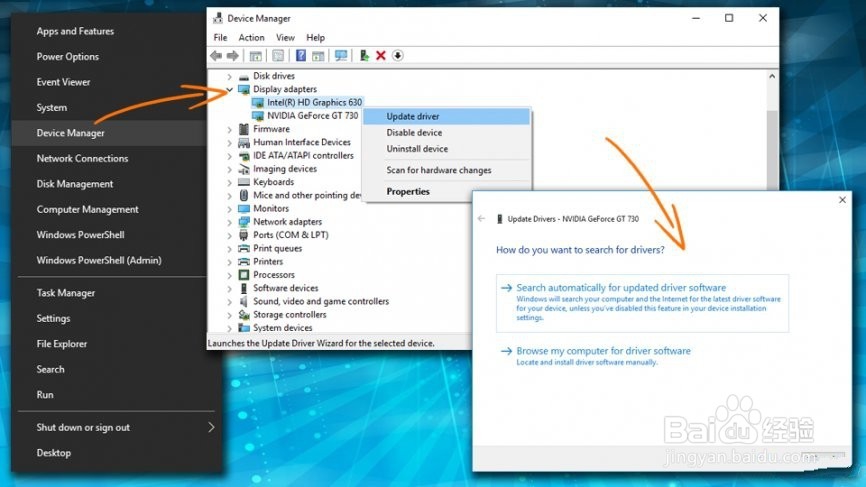Viewport: 866px width, 487px height.
Task: Close the Update Drivers dialog
Action: (x=842, y=200)
